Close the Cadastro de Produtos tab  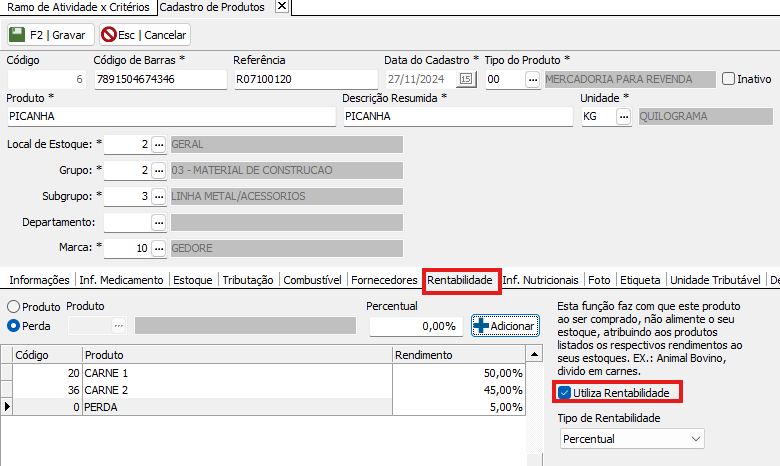click(x=281, y=7)
